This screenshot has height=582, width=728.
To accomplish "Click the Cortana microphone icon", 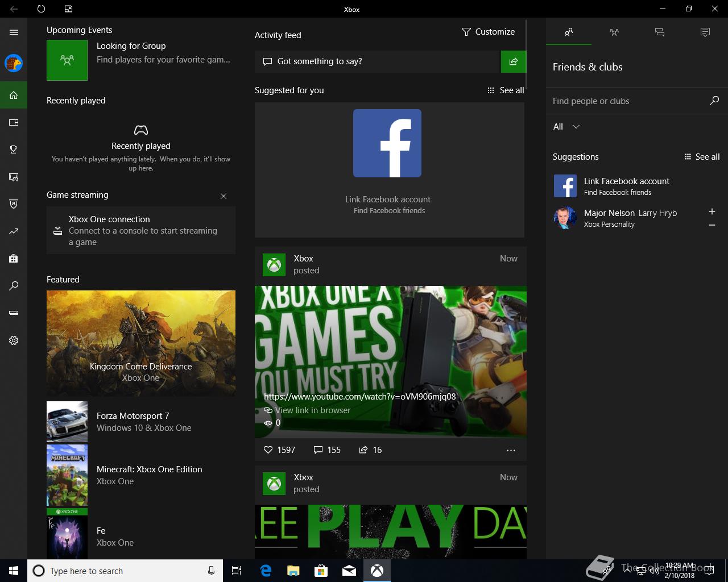I will point(212,571).
